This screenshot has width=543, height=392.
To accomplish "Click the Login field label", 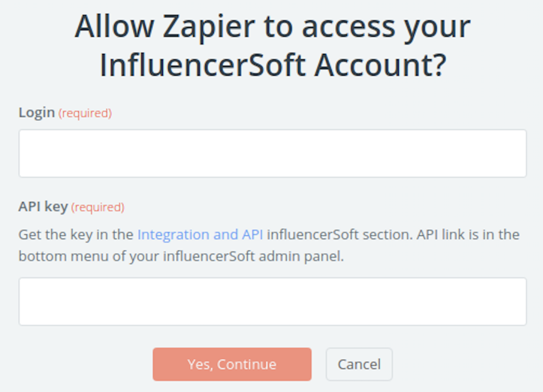I will (37, 113).
